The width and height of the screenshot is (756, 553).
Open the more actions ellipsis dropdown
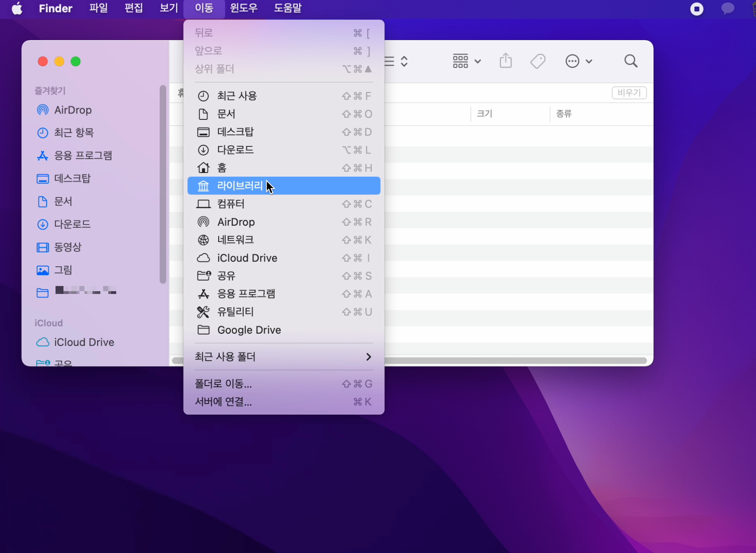pos(578,61)
